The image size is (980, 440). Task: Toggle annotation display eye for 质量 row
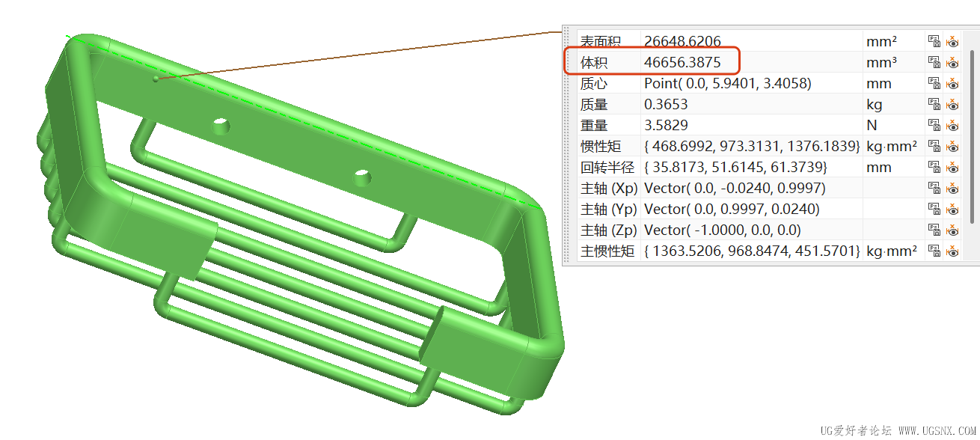coord(952,104)
